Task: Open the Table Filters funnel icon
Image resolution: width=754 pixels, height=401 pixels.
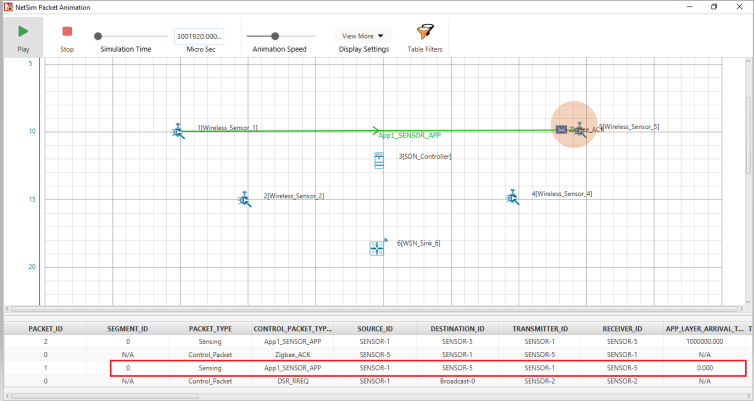Action: [425, 31]
